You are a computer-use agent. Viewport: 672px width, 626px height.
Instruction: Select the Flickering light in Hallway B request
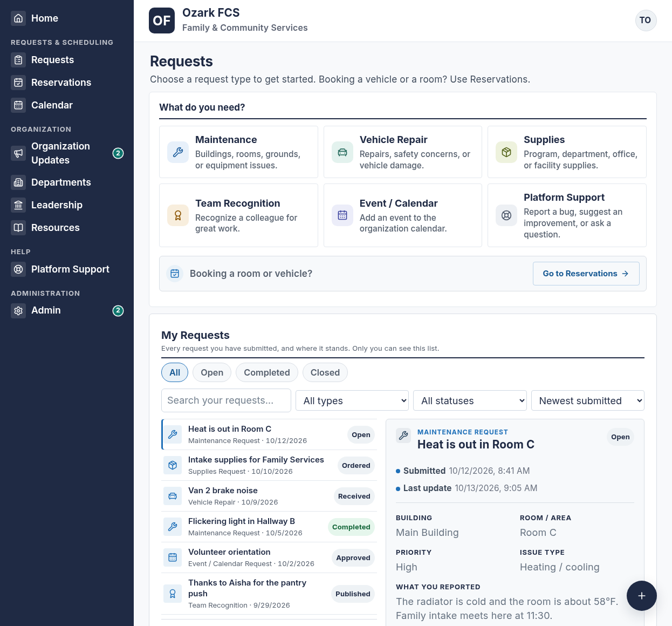tap(269, 527)
